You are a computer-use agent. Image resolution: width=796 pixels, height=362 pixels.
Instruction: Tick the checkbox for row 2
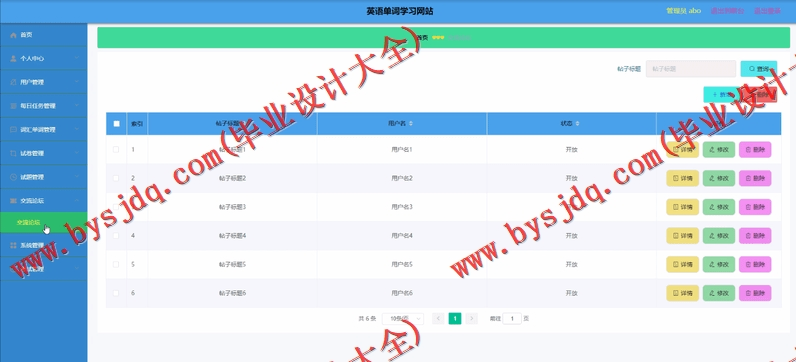116,178
